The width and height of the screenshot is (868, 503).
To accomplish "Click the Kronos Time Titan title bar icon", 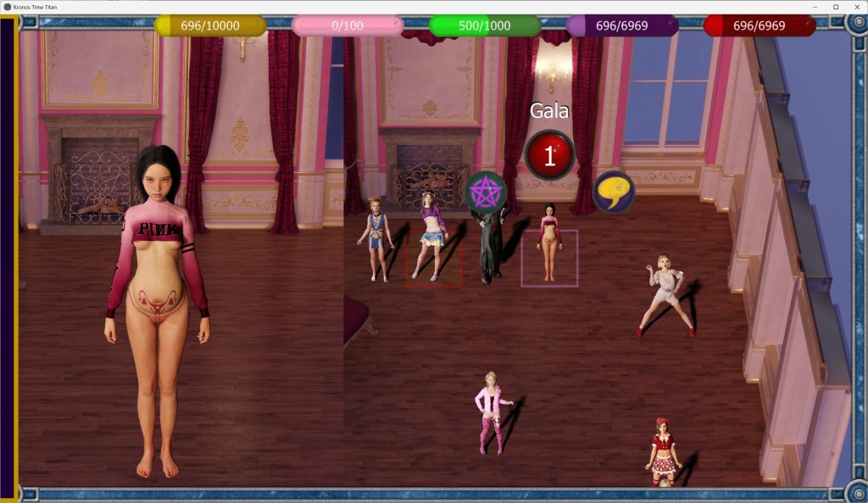I will tap(7, 7).
